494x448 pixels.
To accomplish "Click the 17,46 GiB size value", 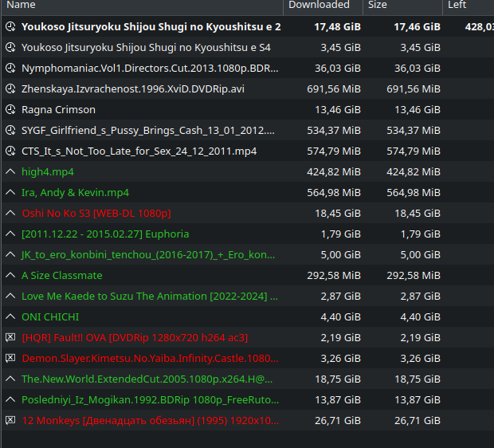I will (x=418, y=27).
